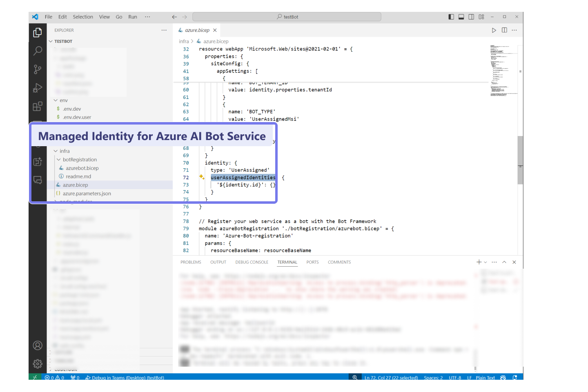
Task: Click the Copilot status icon in status bar
Action: point(503,378)
